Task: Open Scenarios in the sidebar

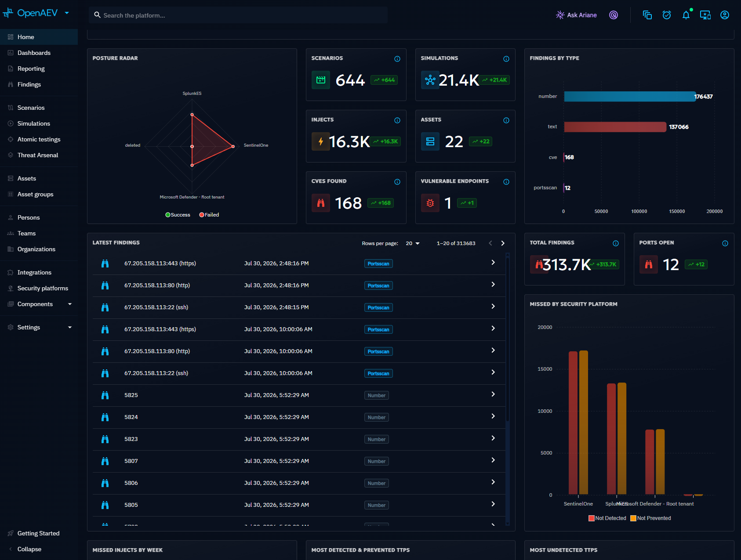Action: coord(39,108)
